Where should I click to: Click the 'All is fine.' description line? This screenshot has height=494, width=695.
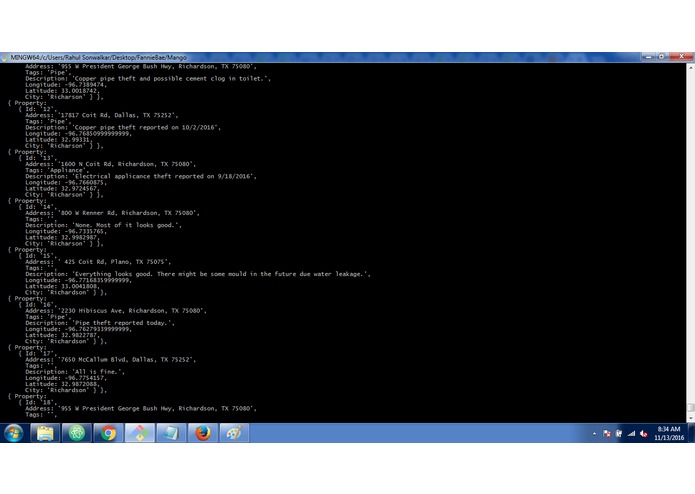coord(75,372)
